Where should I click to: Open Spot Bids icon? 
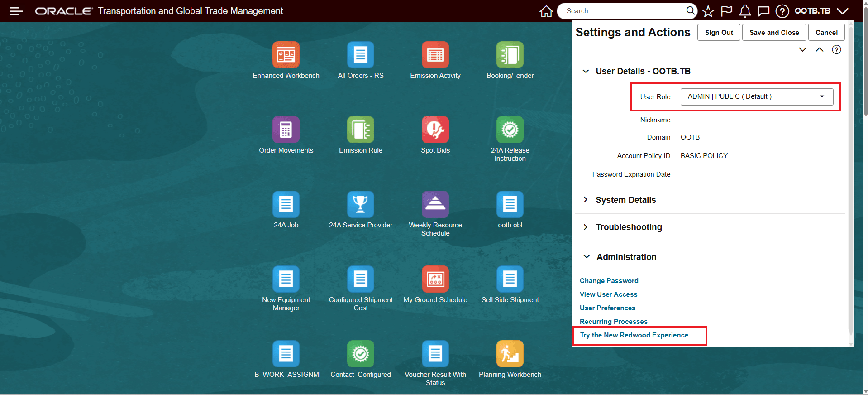[435, 130]
